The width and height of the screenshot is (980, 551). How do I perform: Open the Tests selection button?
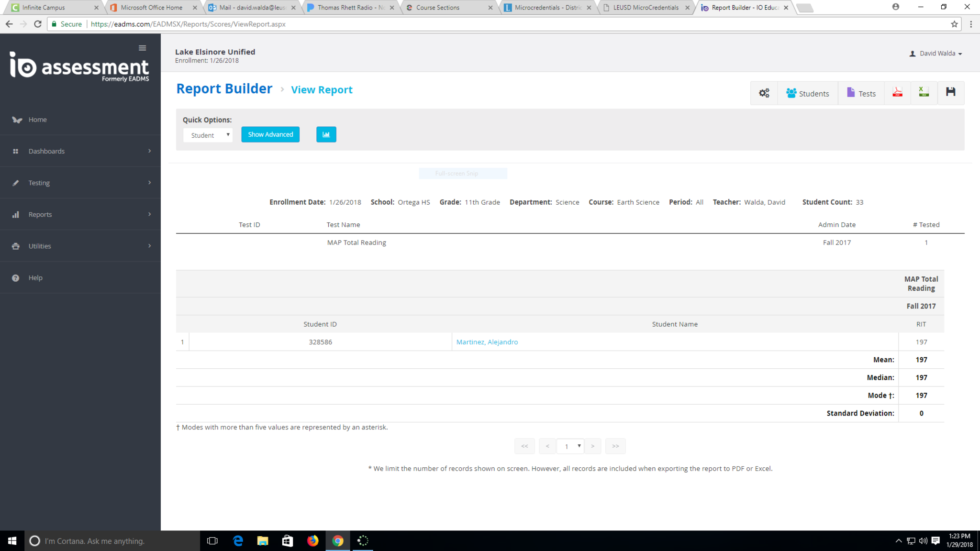861,93
